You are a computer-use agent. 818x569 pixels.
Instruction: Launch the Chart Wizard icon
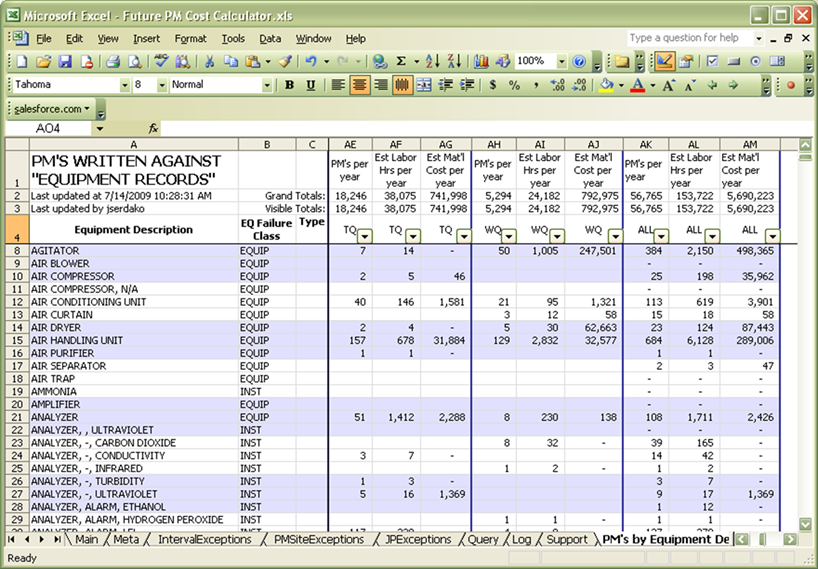point(481,62)
